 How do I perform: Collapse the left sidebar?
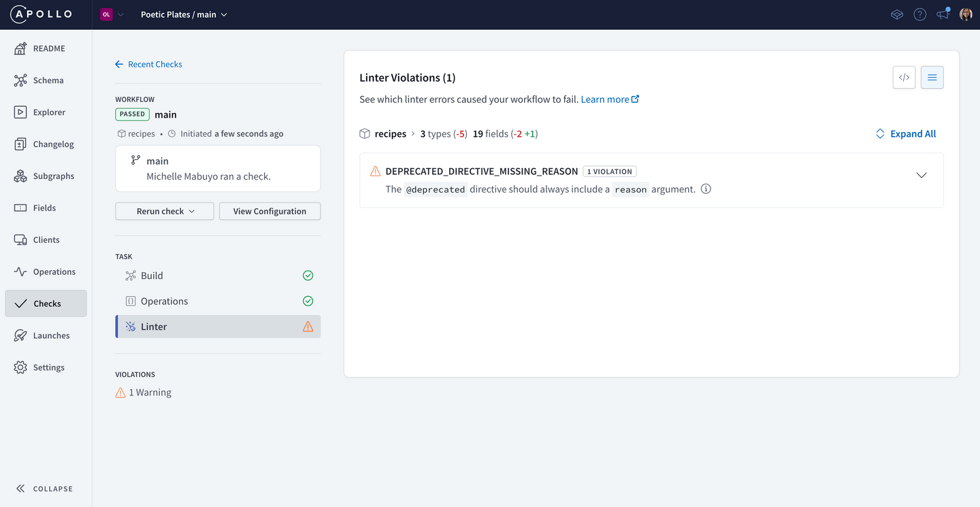(45, 489)
